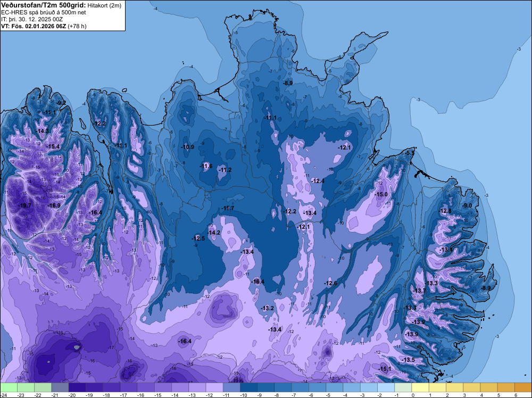Viewport: 532px width, 398px height.
Task: Select the 'IT: þri. 30. 12. 2025 00Z' line
Action: click(x=32, y=19)
